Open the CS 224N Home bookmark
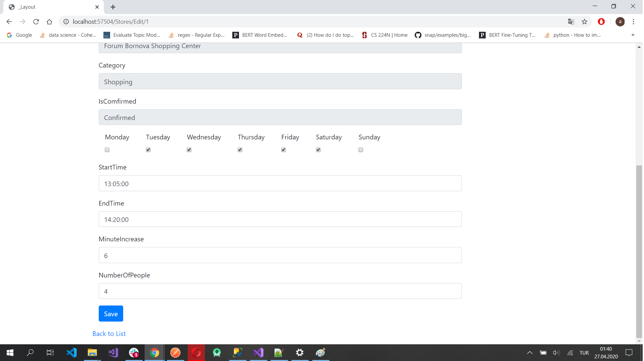The height and width of the screenshot is (361, 644). 386,35
